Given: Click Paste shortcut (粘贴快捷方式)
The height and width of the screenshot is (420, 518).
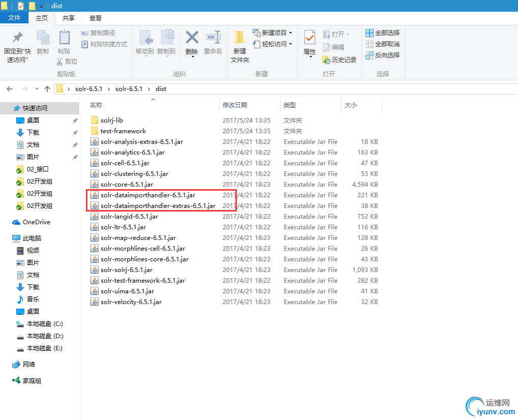Looking at the screenshot, I should pos(104,44).
